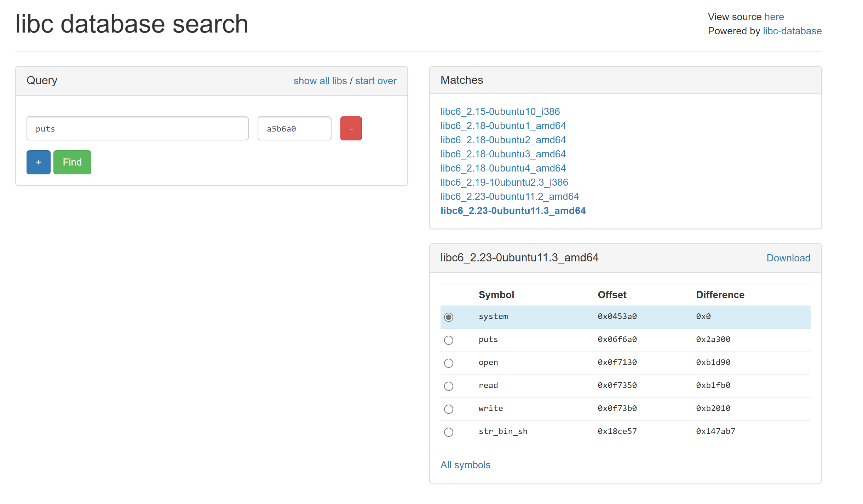863x504 pixels.
Task: Select the open radio button
Action: [x=449, y=363]
